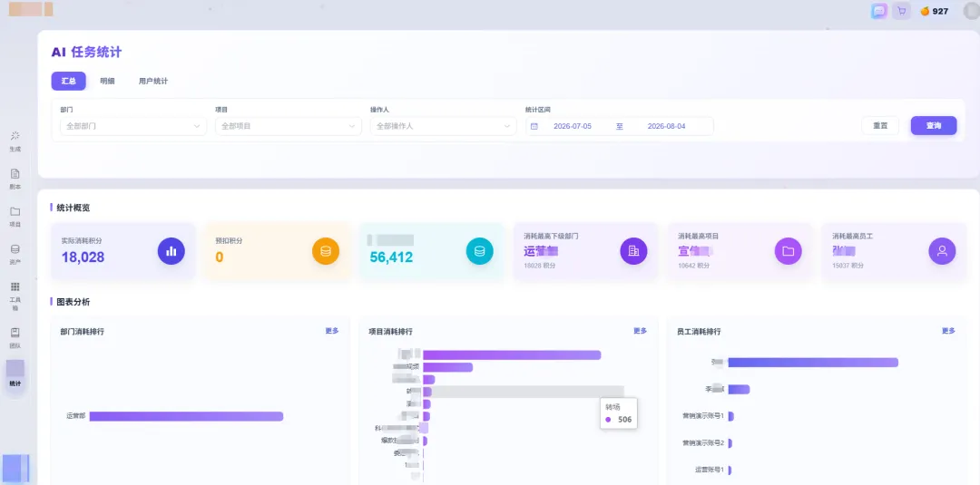Expand the 全部部门 department dropdown
980x485 pixels.
[x=133, y=126]
